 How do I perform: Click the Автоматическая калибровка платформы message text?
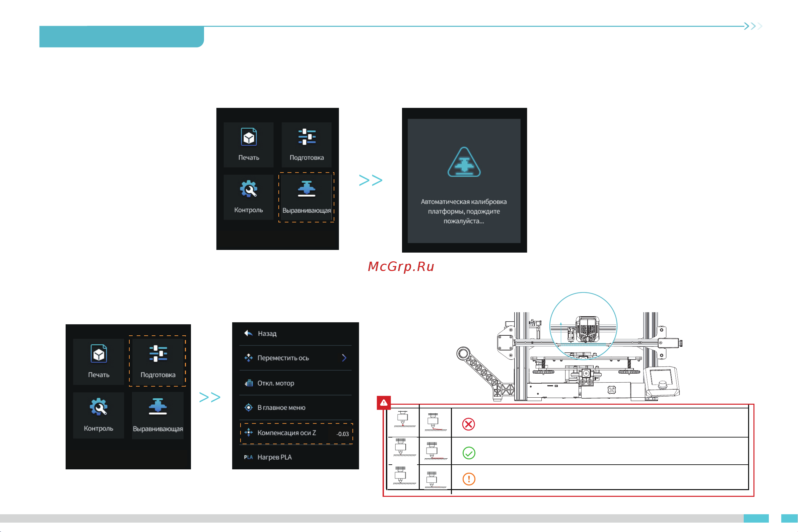(x=463, y=211)
